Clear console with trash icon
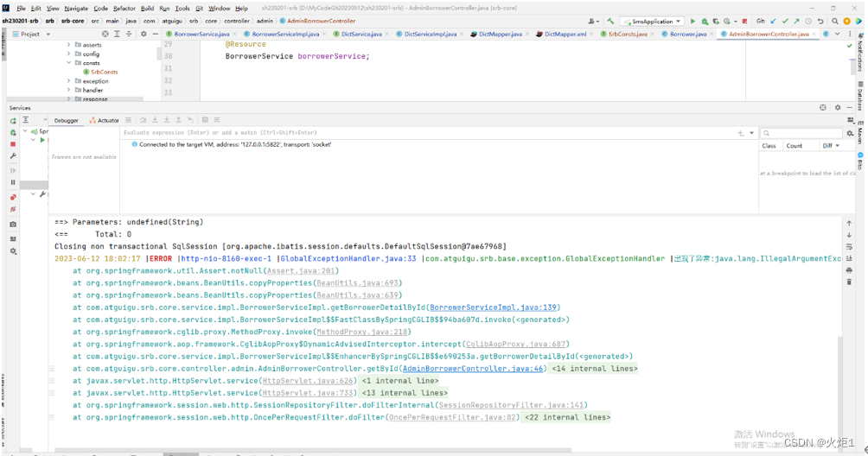Screen dimensions: 868x456 [x=849, y=282]
